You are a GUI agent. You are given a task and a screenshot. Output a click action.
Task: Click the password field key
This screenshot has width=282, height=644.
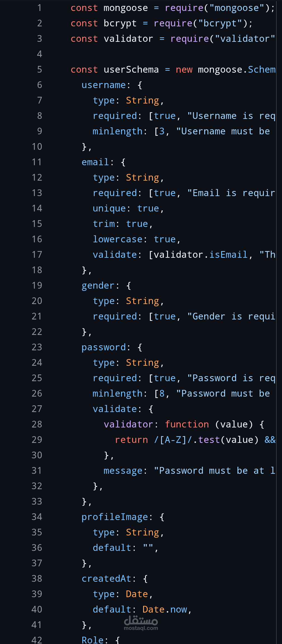click(104, 347)
